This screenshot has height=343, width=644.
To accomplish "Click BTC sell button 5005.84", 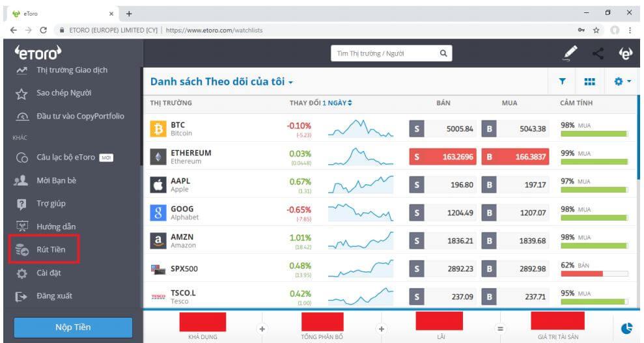I will [x=443, y=129].
